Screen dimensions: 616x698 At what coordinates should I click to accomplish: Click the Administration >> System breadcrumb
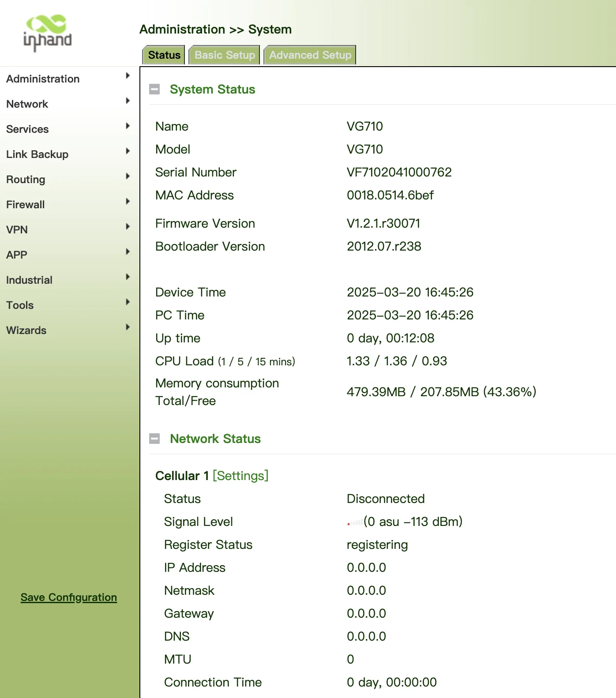click(x=215, y=30)
